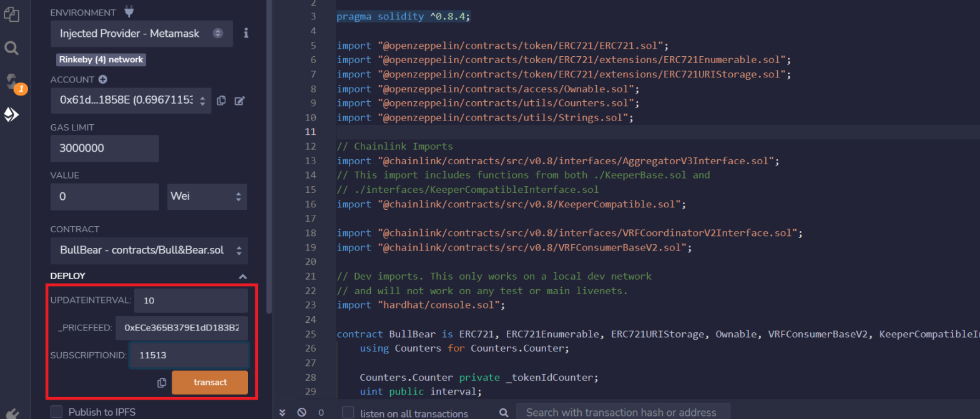
Task: Open the Solidity Compiler plugin icon
Action: click(x=12, y=81)
